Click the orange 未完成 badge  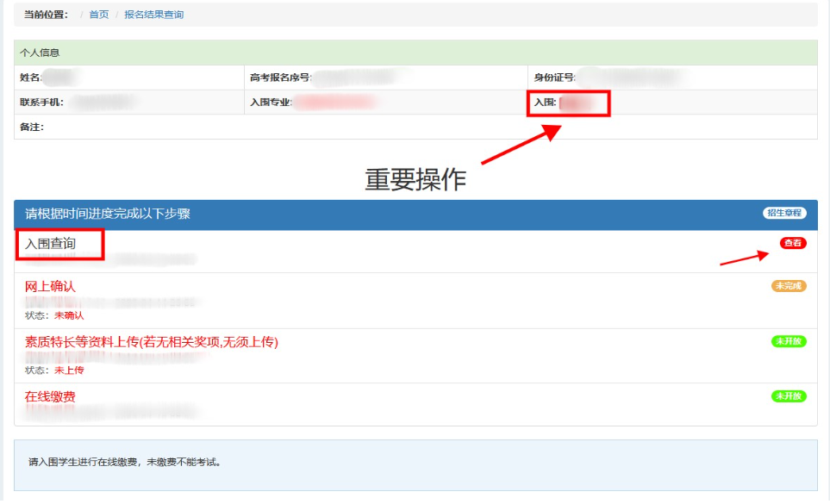(x=789, y=286)
